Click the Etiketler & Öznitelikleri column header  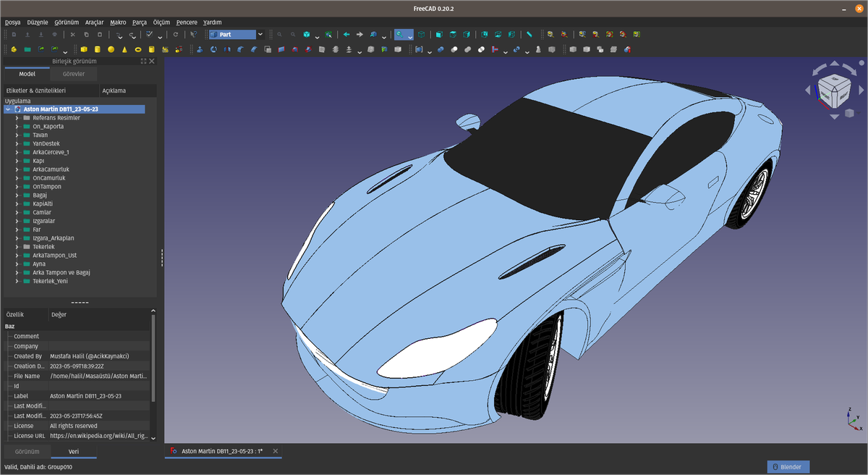click(x=51, y=91)
